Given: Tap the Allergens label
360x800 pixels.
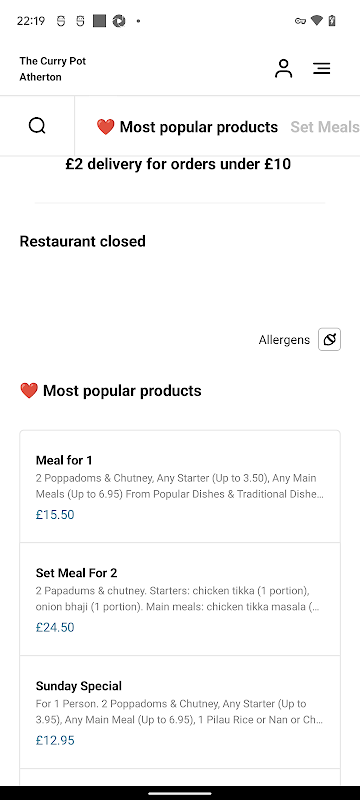Looking at the screenshot, I should [284, 340].
